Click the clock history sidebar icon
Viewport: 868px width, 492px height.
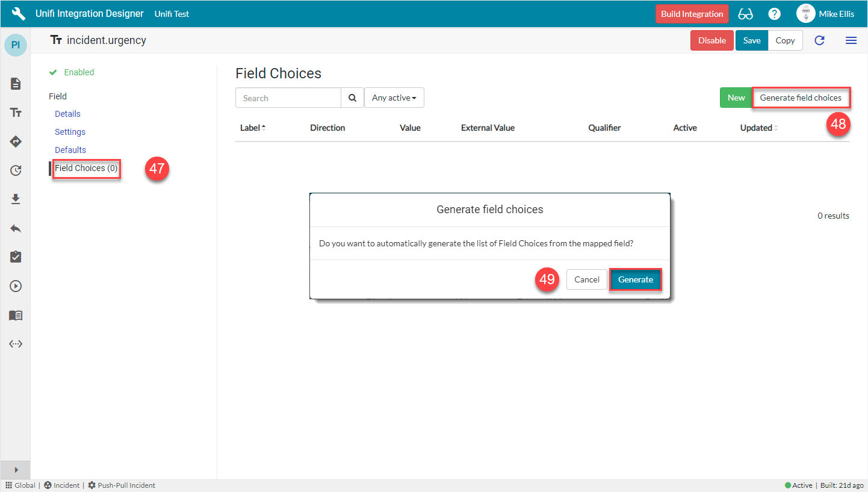(16, 170)
